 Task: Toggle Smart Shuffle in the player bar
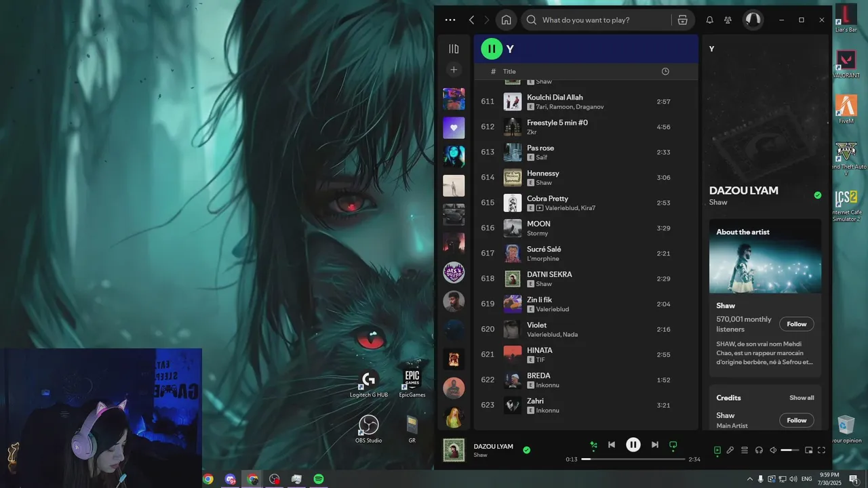pos(593,445)
